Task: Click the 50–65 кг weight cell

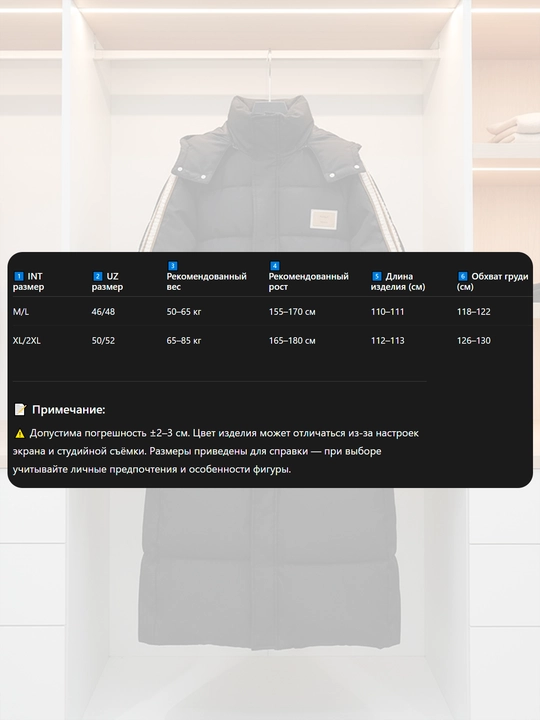Action: click(184, 312)
